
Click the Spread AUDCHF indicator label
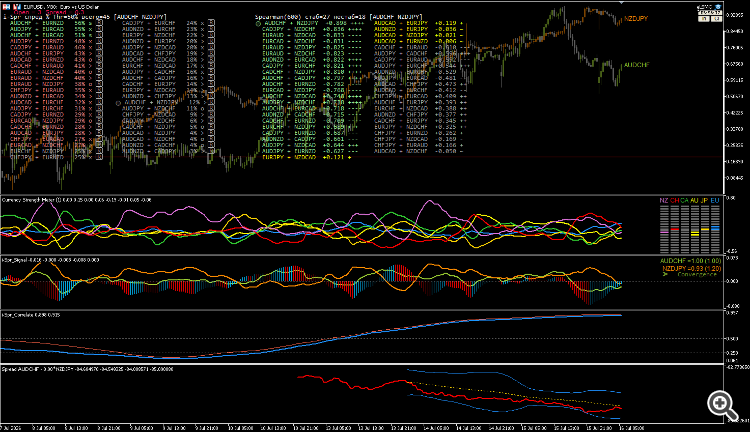coord(88,369)
